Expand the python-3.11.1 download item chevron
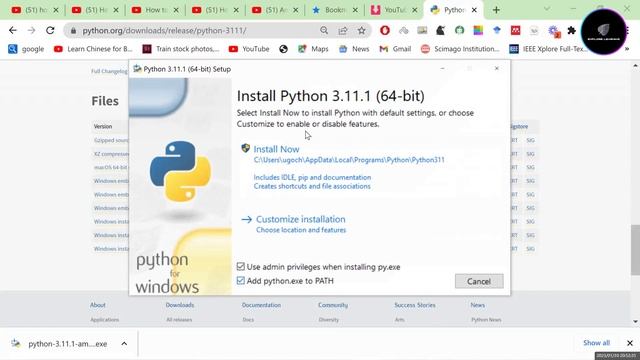The height and width of the screenshot is (360, 640). coord(124,344)
